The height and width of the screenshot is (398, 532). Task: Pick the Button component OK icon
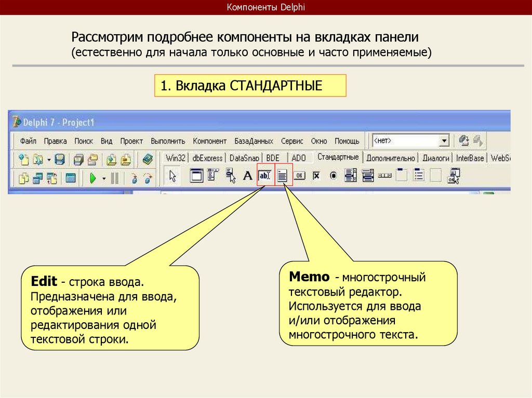[x=299, y=175]
